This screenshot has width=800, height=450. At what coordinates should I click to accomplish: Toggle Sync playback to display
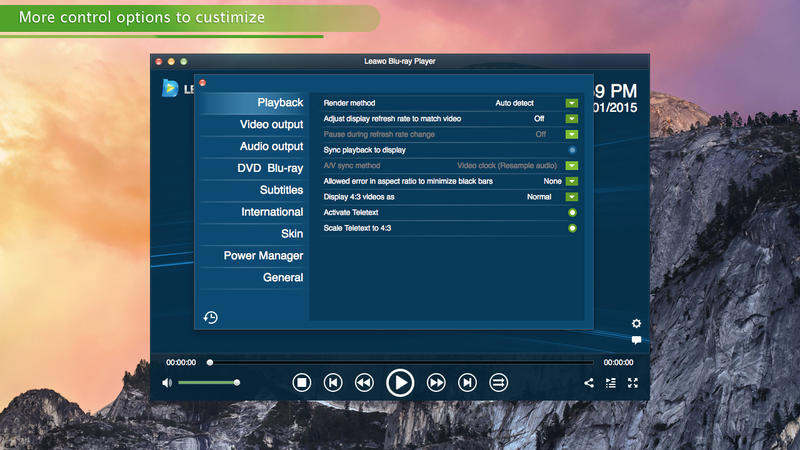pyautogui.click(x=572, y=150)
